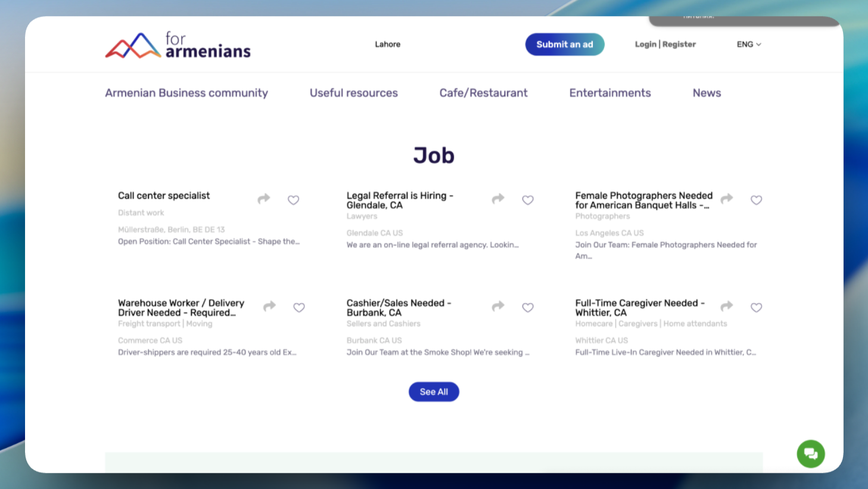Open the Call center specialist job title

click(164, 196)
